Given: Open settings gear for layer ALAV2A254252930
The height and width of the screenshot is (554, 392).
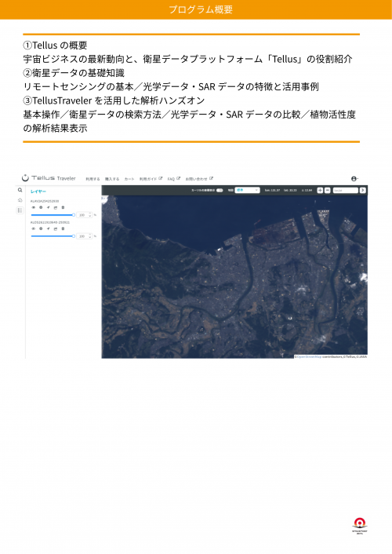Looking at the screenshot, I should 41,208.
